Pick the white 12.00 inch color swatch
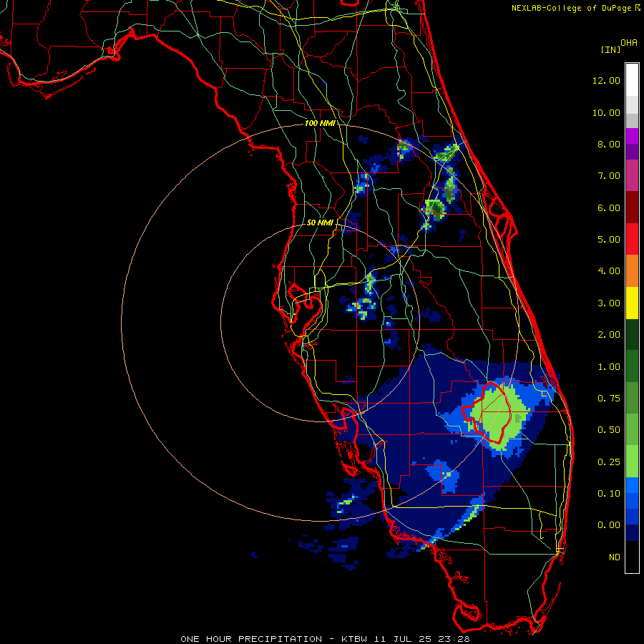The height and width of the screenshot is (644, 644). point(632,79)
